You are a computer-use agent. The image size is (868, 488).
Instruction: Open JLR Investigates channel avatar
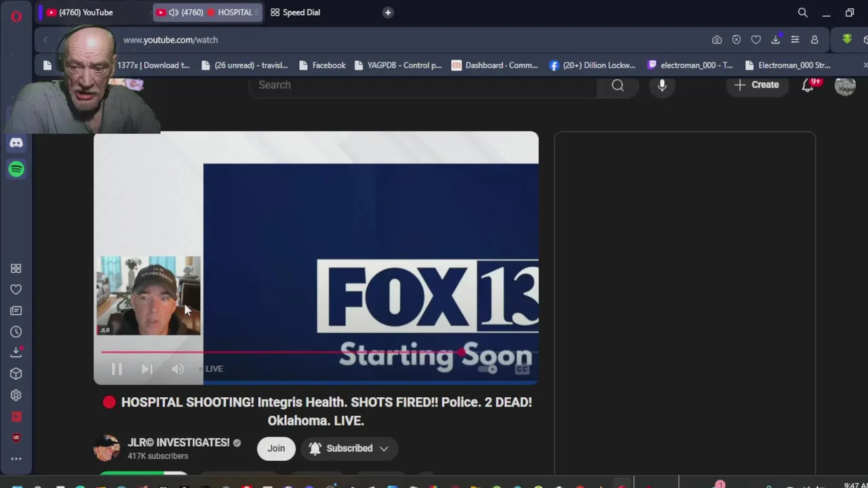click(x=106, y=448)
